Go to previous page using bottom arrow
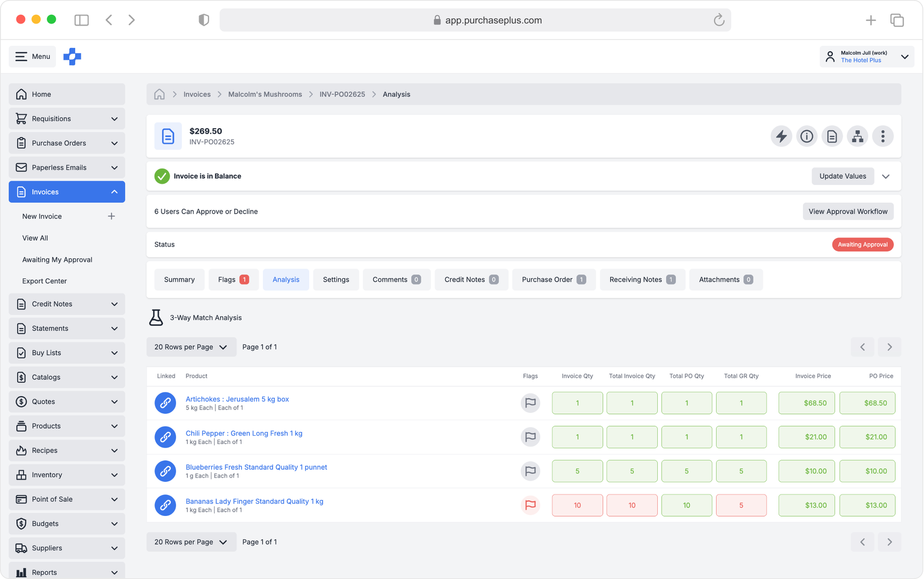The image size is (924, 579). click(863, 542)
